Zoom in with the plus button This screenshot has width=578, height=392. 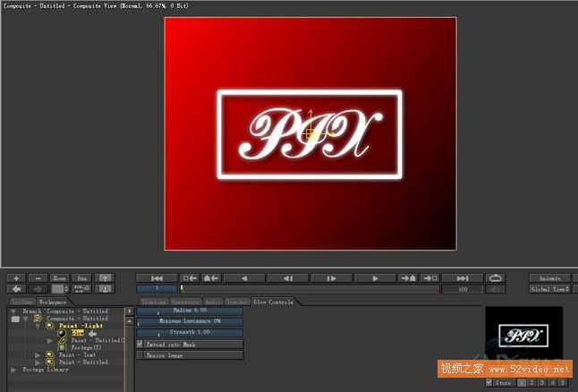16,278
